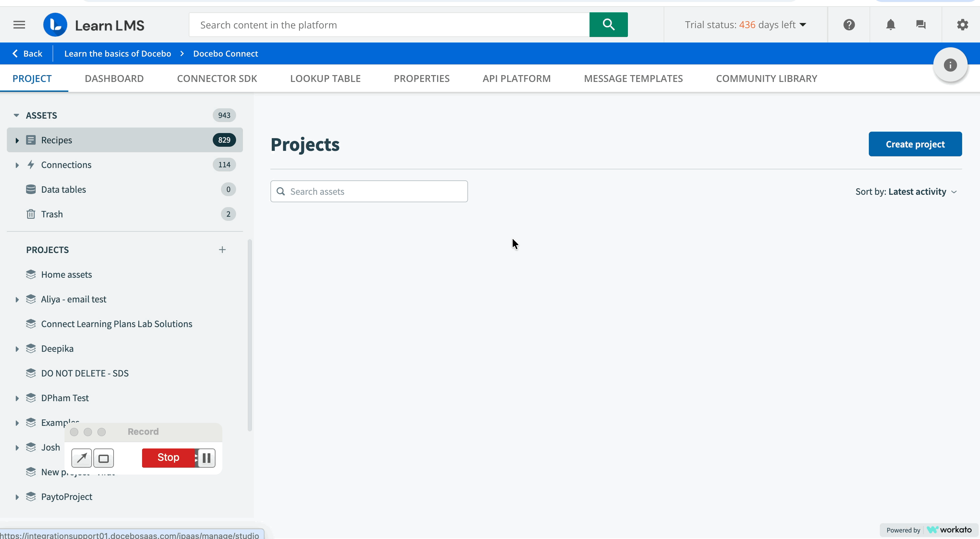Click the green search magnifier button
This screenshot has width=980, height=539.
tap(608, 25)
